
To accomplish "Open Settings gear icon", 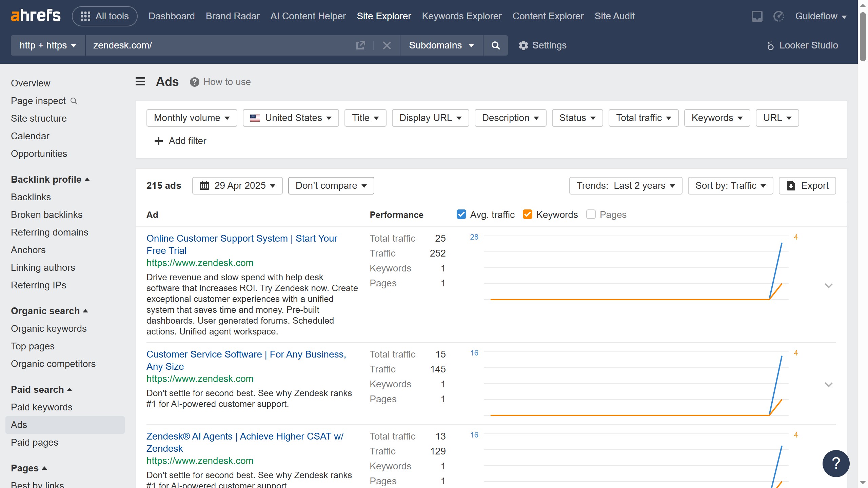I will (x=523, y=45).
